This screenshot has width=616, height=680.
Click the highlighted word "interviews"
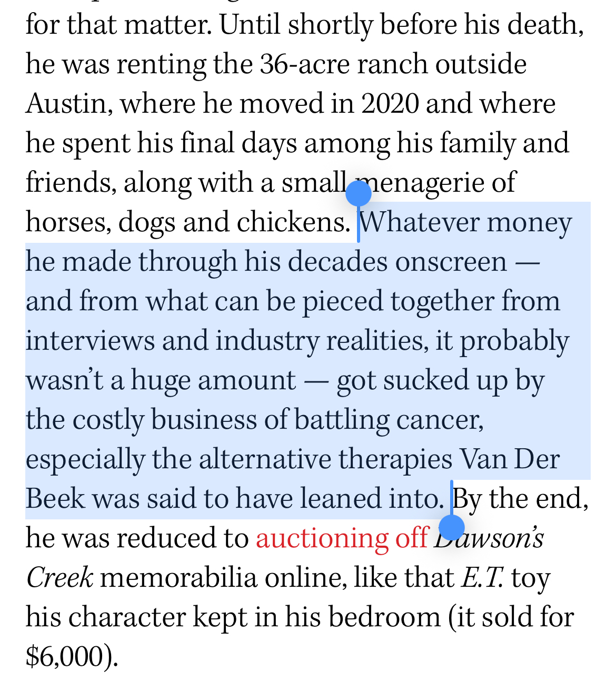click(x=90, y=341)
